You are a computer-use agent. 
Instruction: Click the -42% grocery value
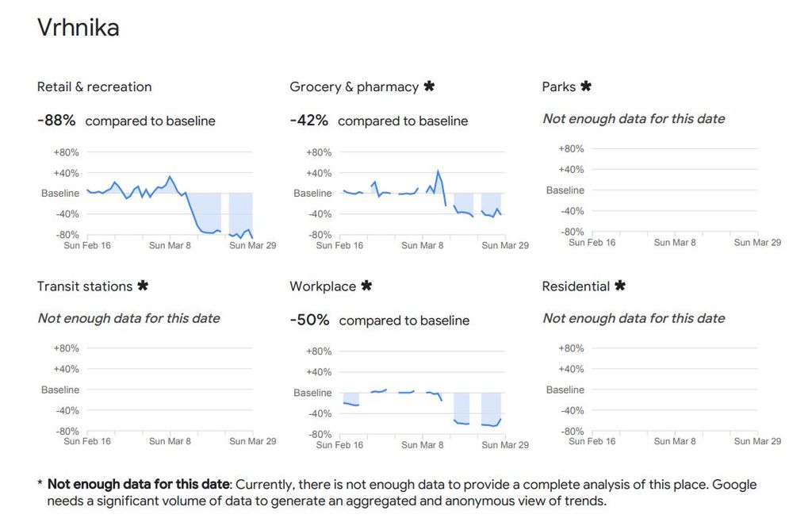tap(309, 121)
